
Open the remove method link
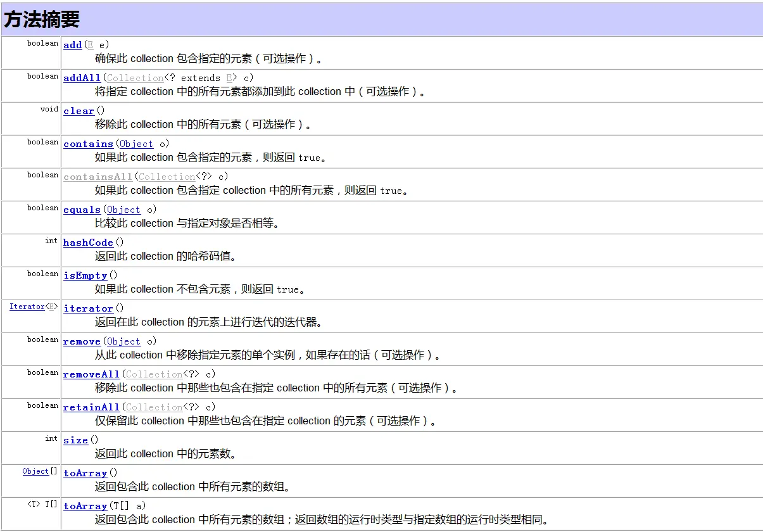coord(82,341)
